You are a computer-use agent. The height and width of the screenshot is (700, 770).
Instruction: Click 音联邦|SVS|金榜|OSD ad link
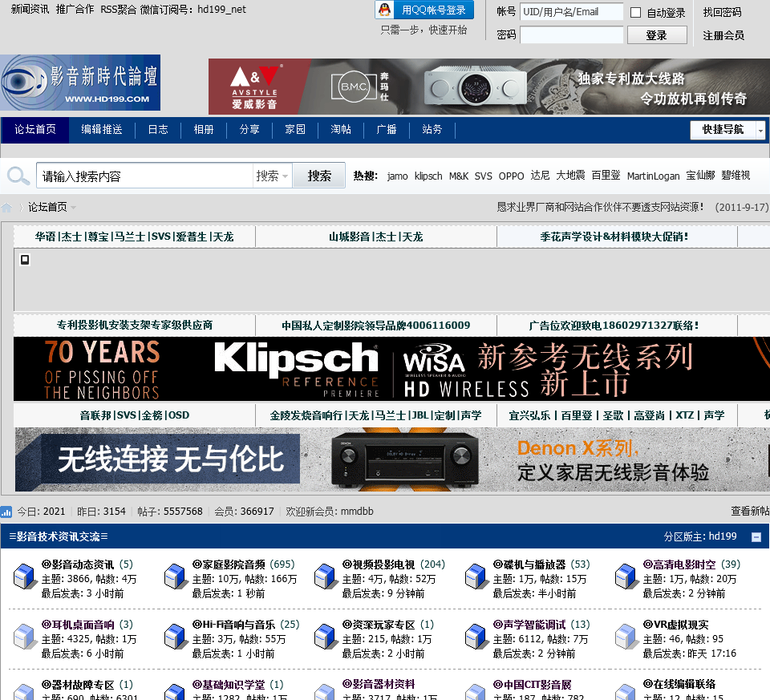(135, 415)
